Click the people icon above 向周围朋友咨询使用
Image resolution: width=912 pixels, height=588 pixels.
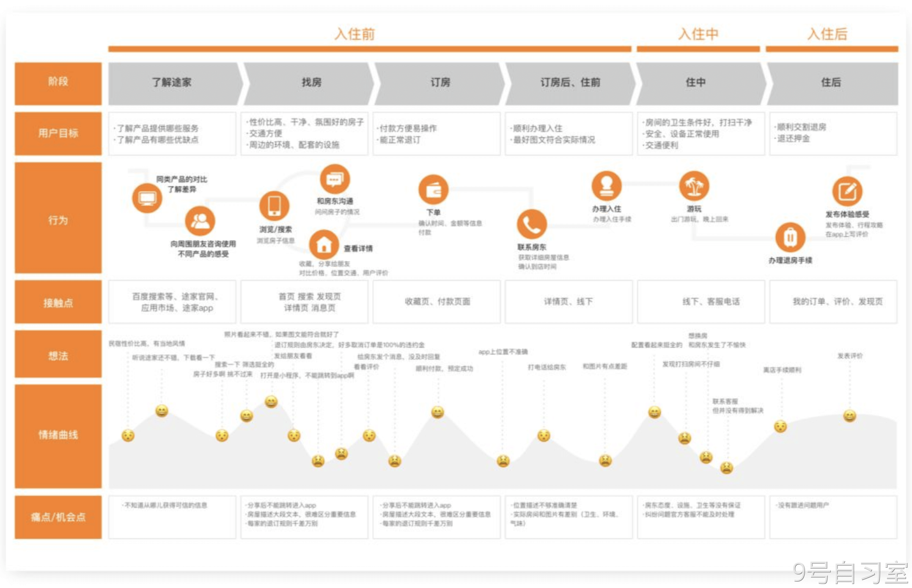pyautogui.click(x=200, y=221)
